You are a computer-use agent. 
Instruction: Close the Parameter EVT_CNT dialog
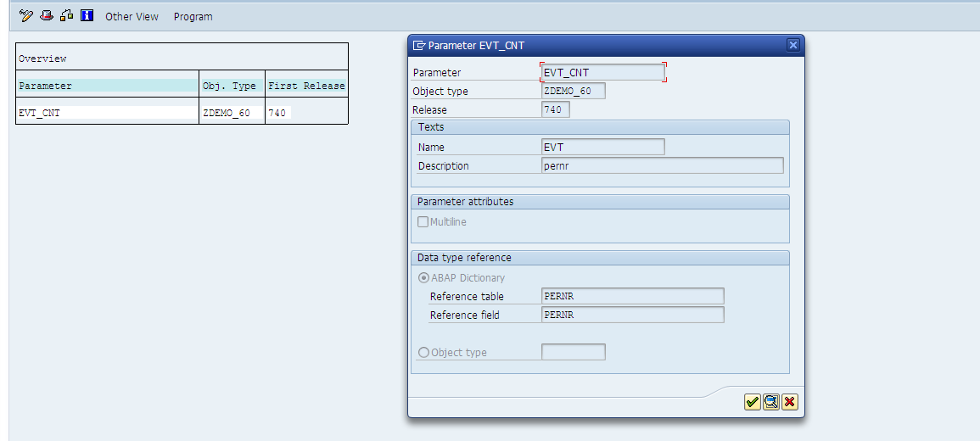tap(793, 45)
